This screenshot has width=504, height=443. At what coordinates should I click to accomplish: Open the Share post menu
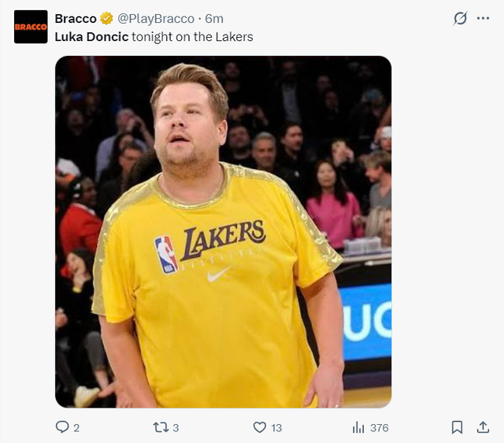(483, 427)
